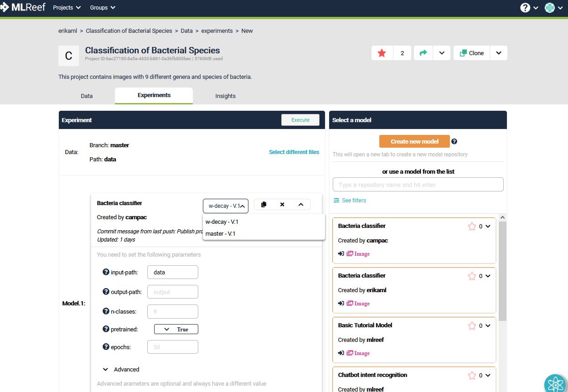Open the help question mark menu
Image resolution: width=568 pixels, height=392 pixels.
click(x=525, y=7)
